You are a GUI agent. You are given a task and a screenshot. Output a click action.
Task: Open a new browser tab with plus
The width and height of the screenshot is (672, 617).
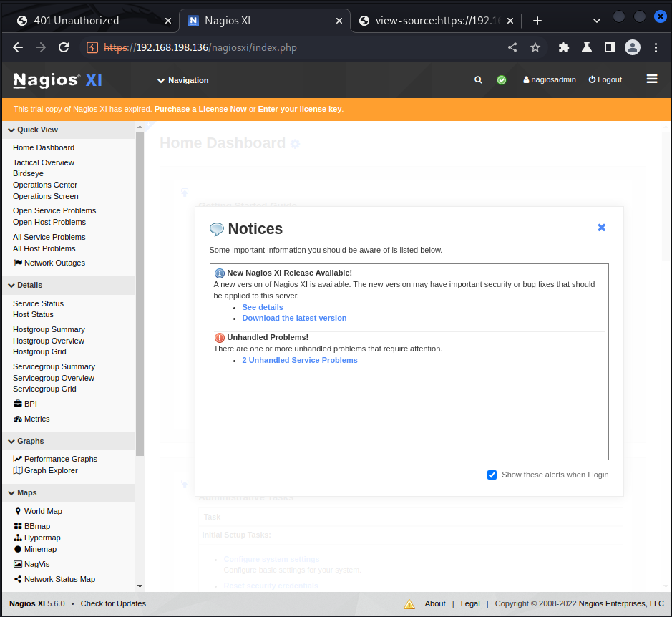(537, 21)
